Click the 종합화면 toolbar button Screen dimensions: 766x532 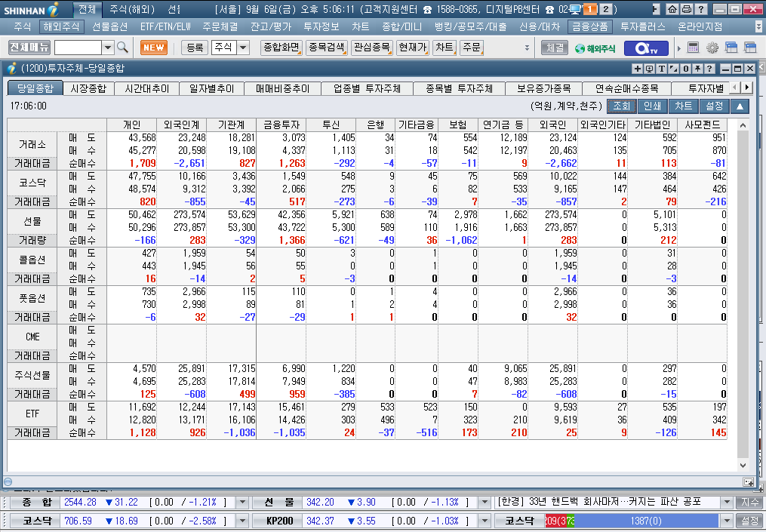281,48
